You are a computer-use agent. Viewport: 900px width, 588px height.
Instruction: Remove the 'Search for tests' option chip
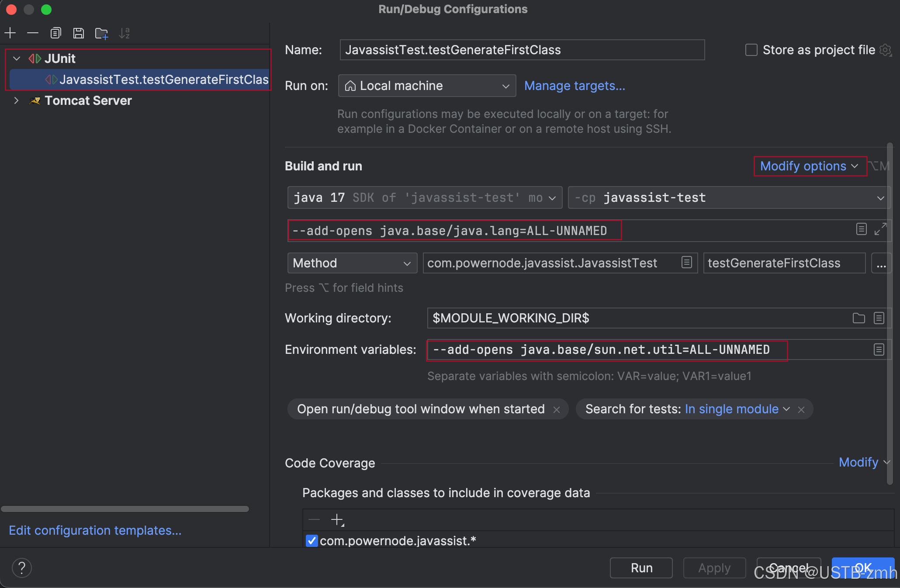[801, 410]
